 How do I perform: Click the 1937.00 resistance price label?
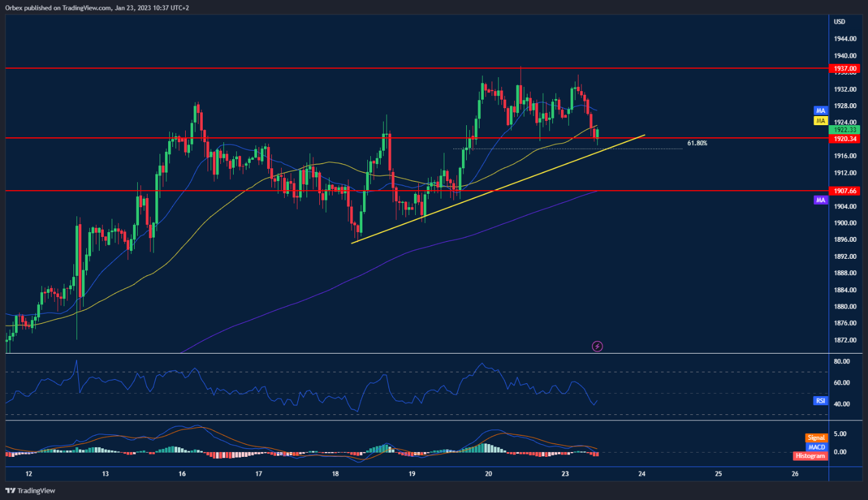(x=844, y=69)
